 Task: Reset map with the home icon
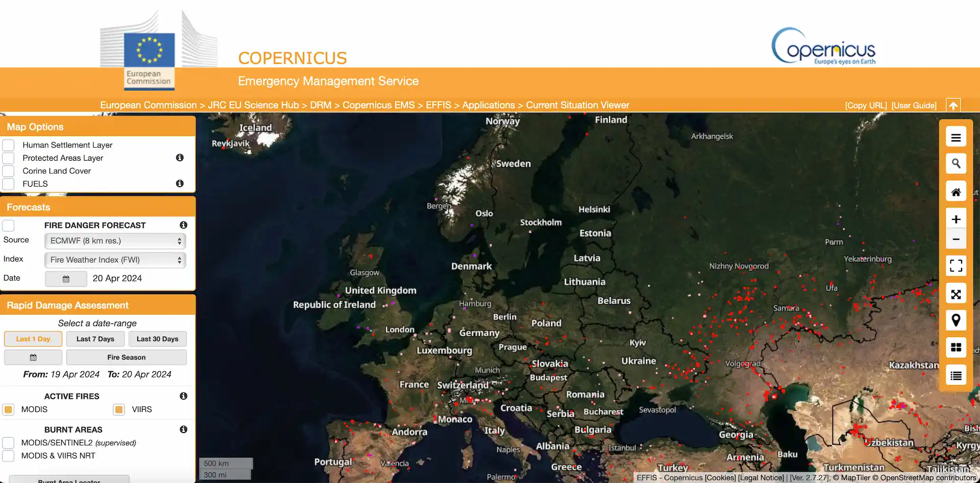tap(955, 192)
